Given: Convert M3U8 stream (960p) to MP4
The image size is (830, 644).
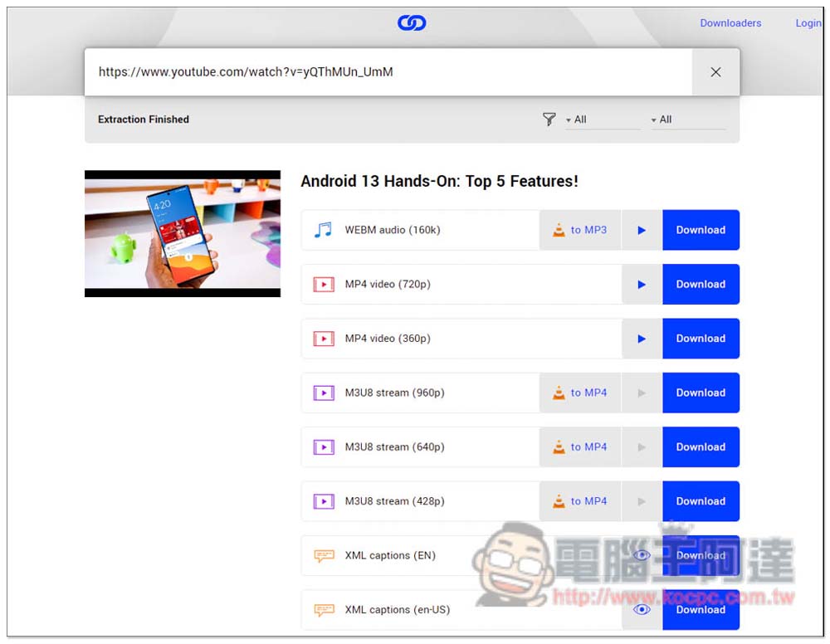Looking at the screenshot, I should pyautogui.click(x=580, y=393).
